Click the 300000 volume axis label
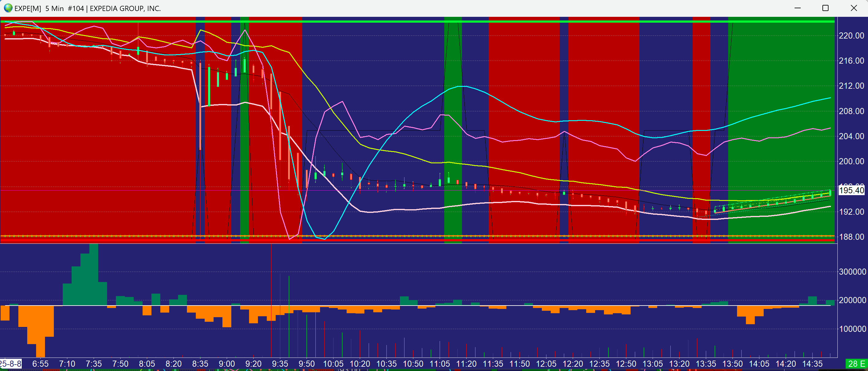 tap(852, 272)
